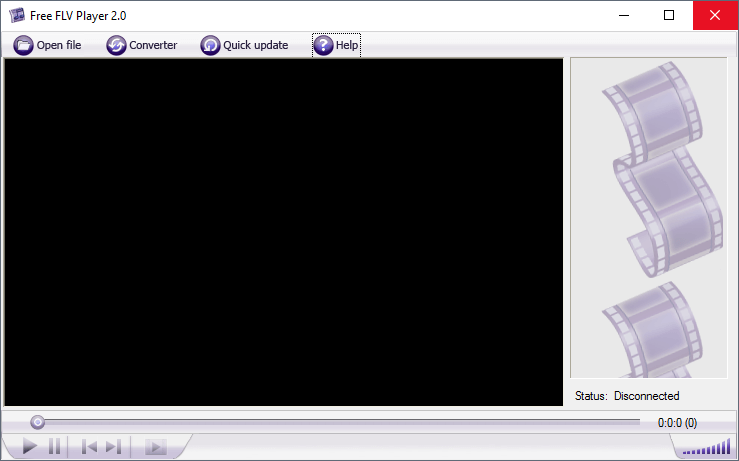Click the film strip banner panel

click(x=649, y=218)
